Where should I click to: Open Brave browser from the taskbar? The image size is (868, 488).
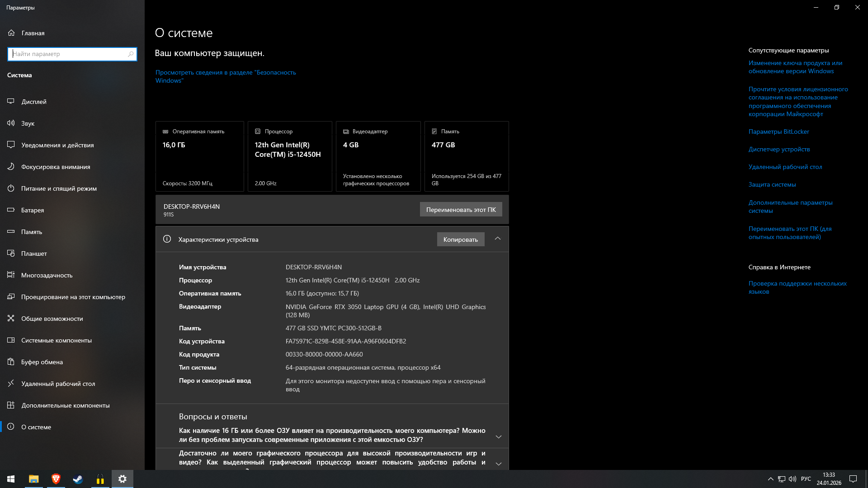[56, 479]
